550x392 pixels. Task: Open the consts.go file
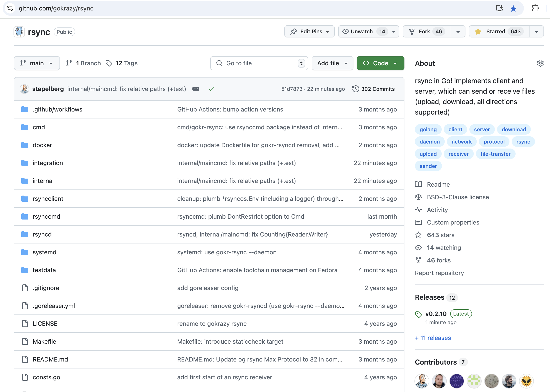(46, 377)
